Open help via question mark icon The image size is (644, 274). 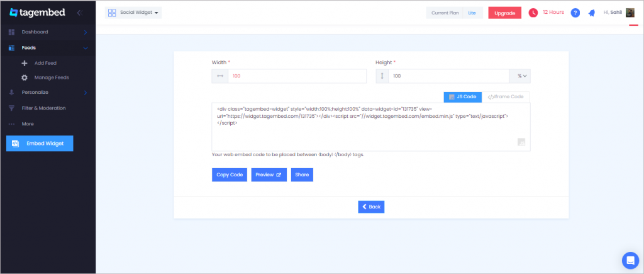(x=575, y=13)
